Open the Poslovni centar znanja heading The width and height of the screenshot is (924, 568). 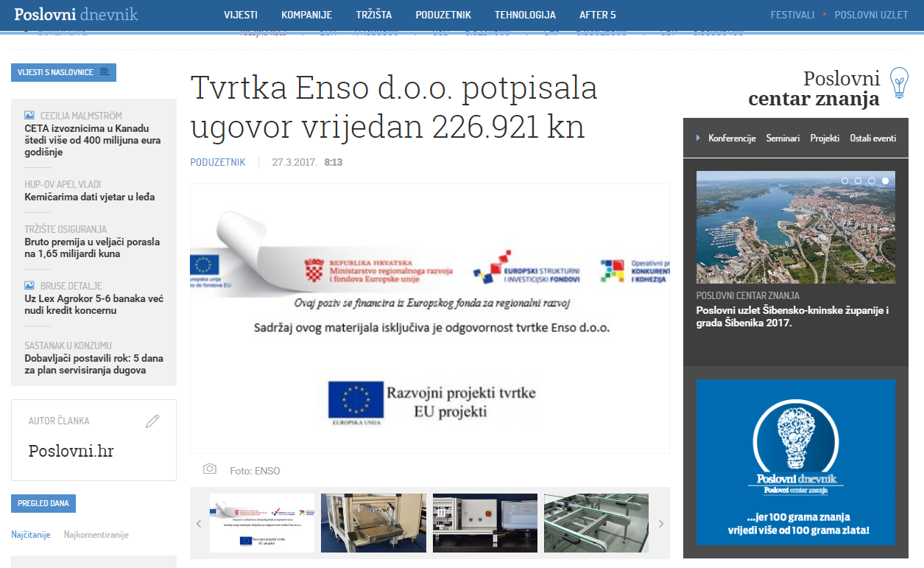pos(814,88)
